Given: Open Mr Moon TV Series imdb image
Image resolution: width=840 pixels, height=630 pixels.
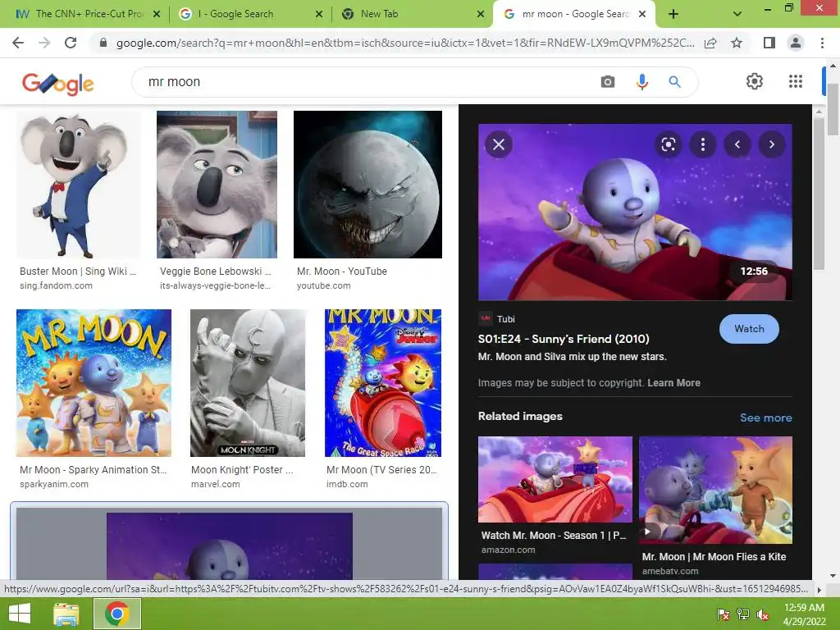Looking at the screenshot, I should (x=383, y=383).
